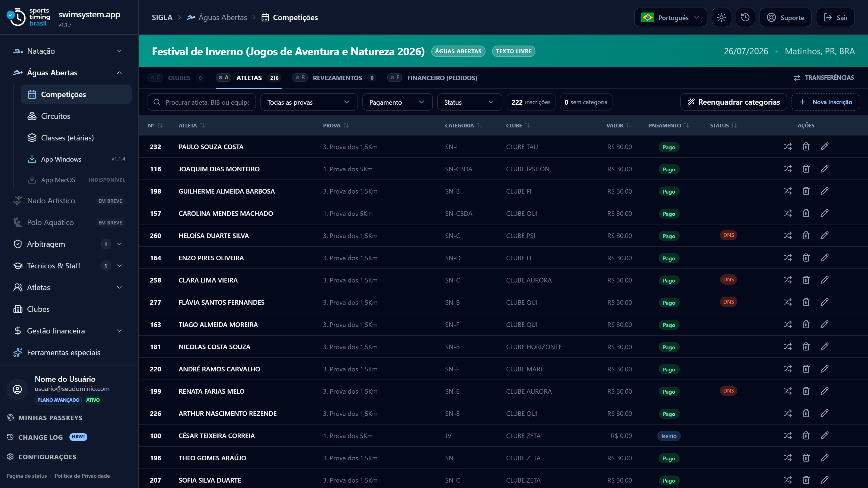Click the Nova Inscrição button
868x488 pixels.
tap(825, 102)
